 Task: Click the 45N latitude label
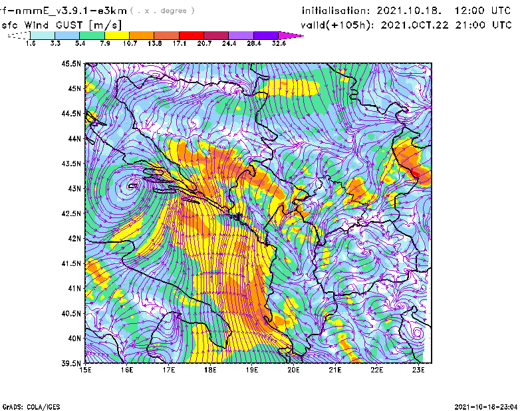74,88
